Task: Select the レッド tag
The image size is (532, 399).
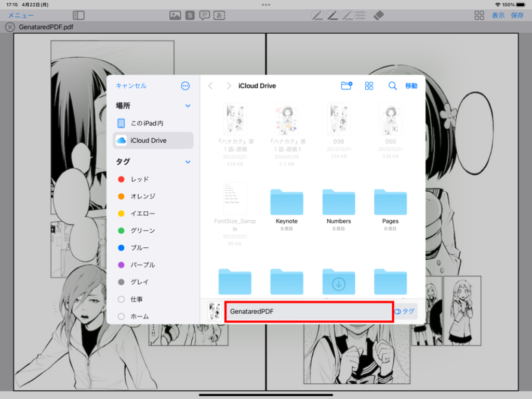Action: (153, 179)
